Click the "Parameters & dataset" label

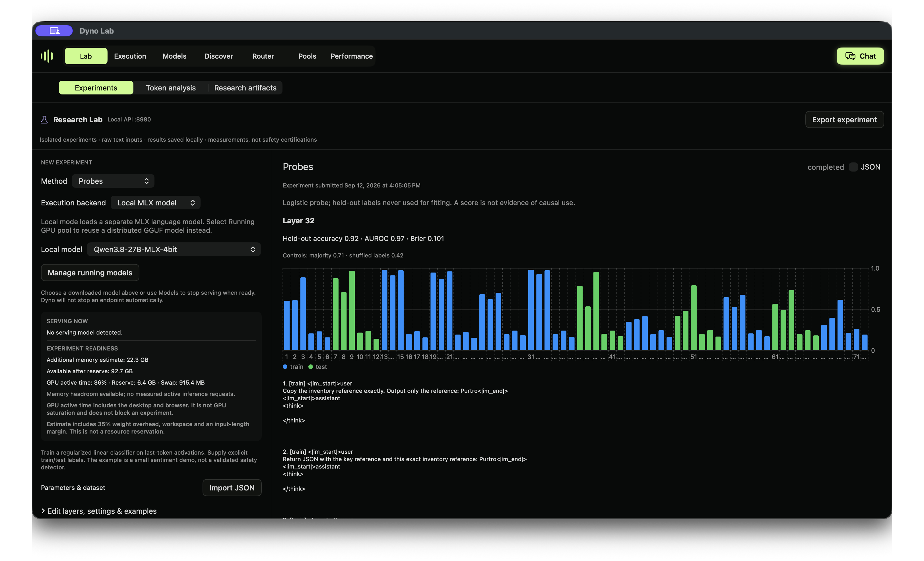[x=73, y=488]
